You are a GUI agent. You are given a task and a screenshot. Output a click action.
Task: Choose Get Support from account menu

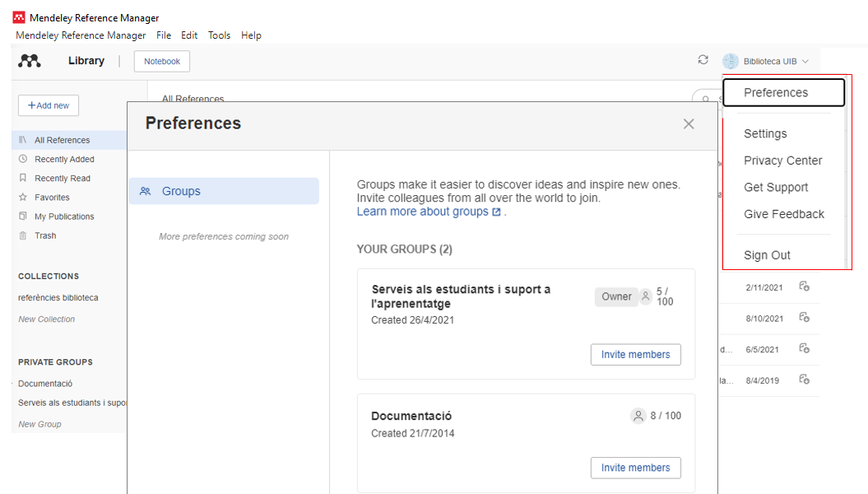[x=776, y=187]
